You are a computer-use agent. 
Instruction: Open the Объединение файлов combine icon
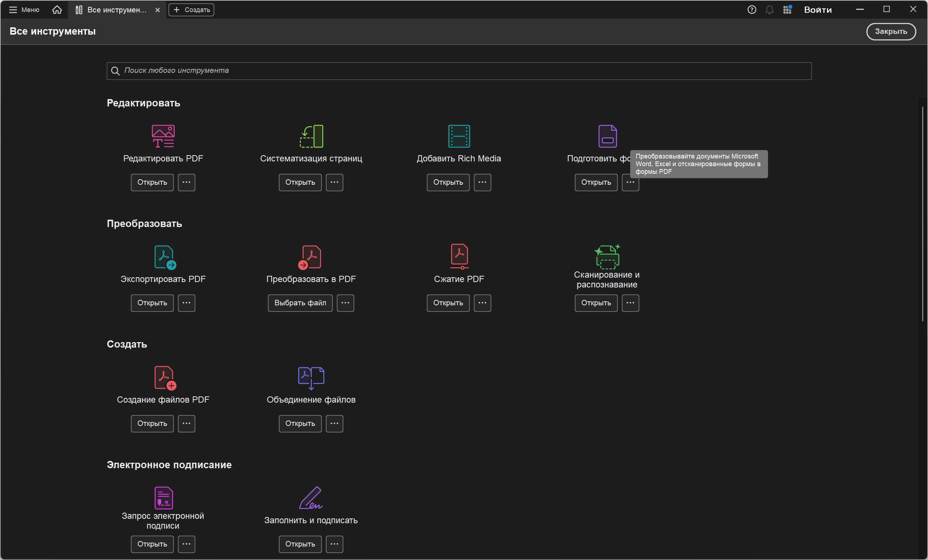point(311,377)
